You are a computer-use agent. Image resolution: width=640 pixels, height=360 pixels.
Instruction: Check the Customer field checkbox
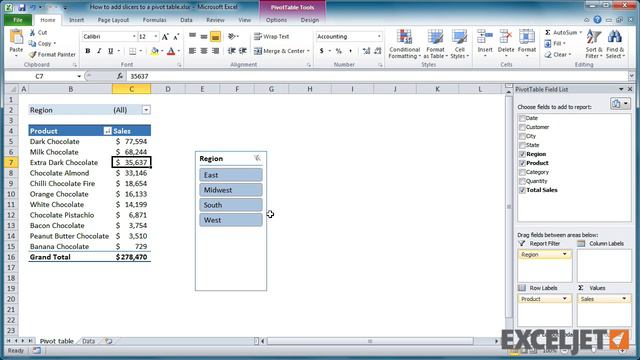522,127
